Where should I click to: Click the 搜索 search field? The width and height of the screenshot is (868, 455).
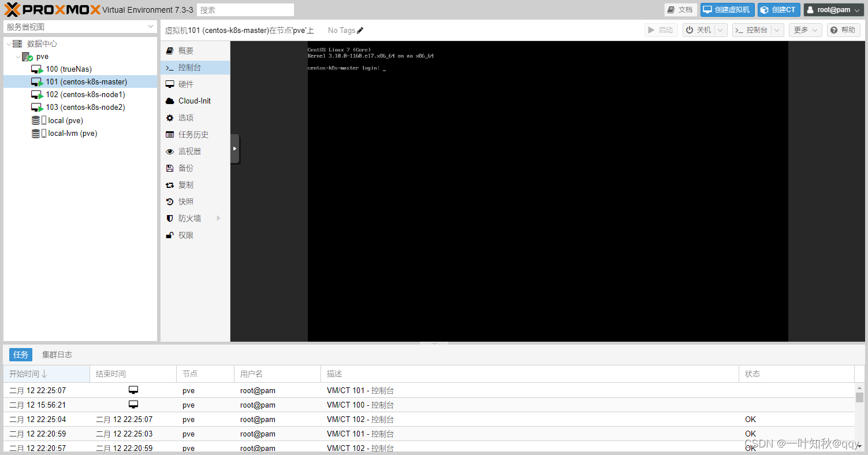pos(245,10)
